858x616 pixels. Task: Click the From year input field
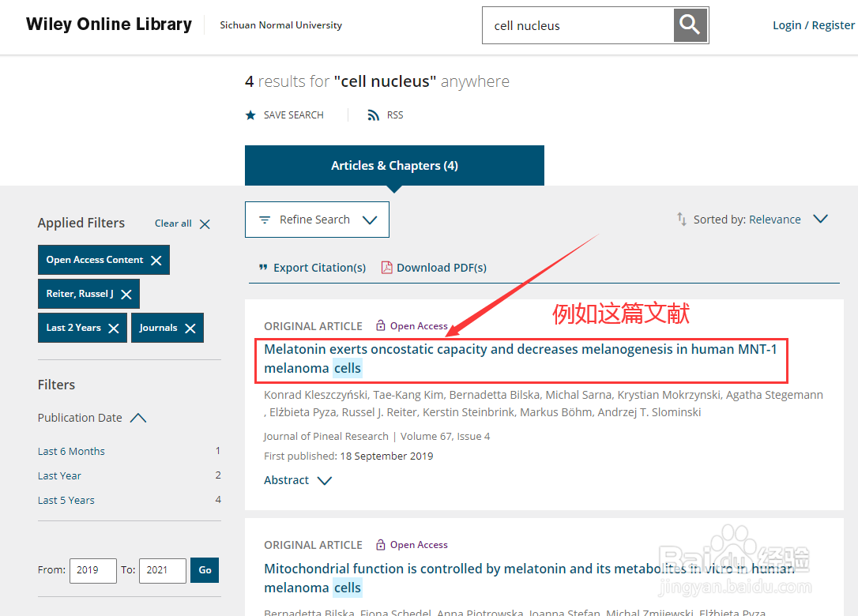pos(93,570)
